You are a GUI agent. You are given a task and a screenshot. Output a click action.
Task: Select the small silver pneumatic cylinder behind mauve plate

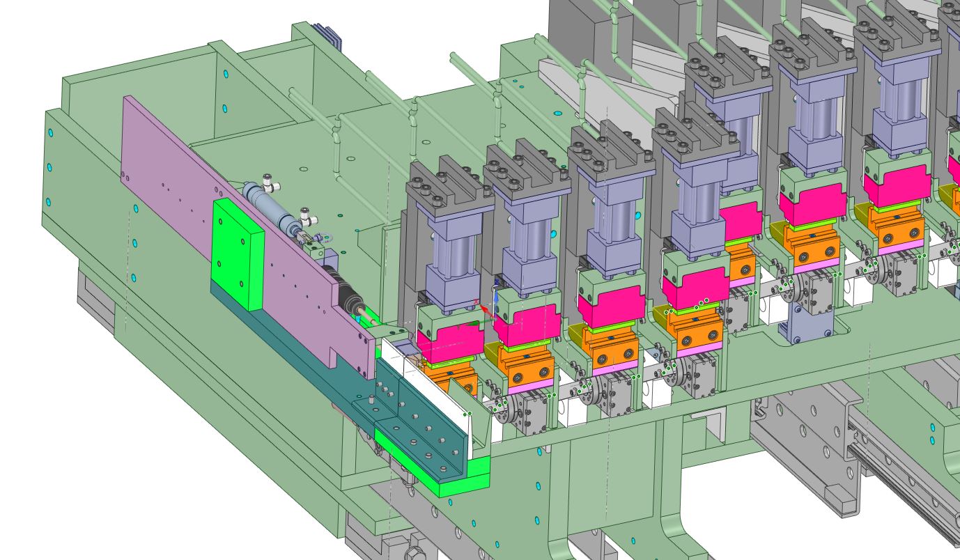[274, 206]
